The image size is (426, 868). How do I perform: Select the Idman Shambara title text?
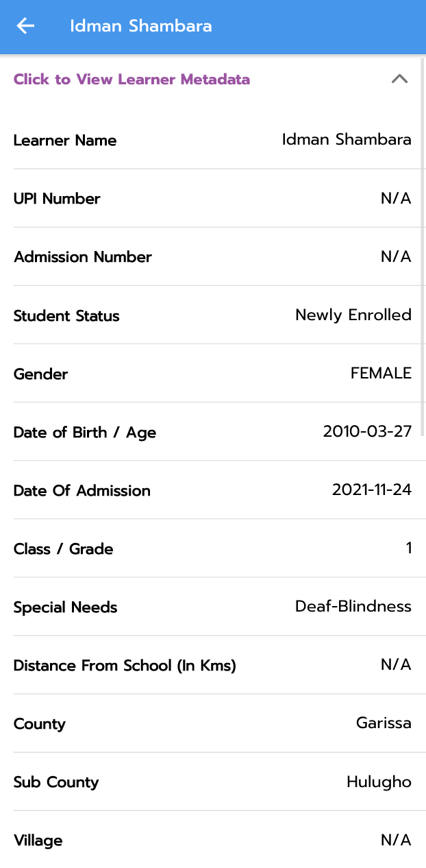pos(140,26)
